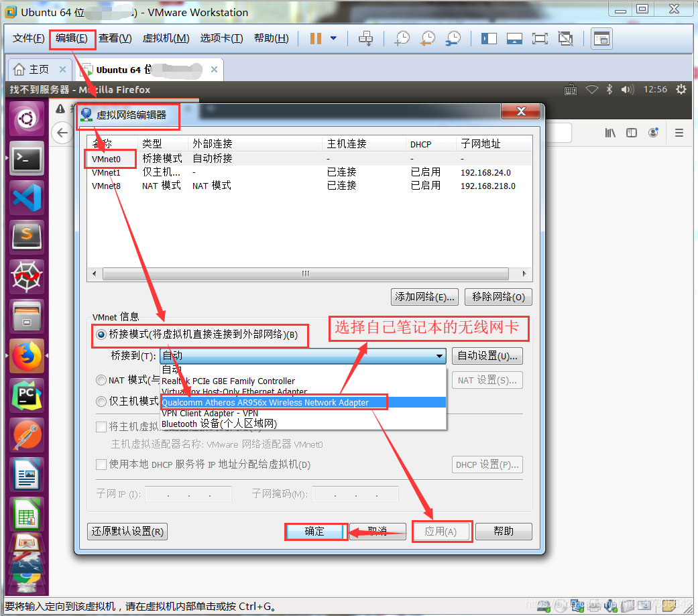Select the VMnet1 row in the network list

pos(309,173)
